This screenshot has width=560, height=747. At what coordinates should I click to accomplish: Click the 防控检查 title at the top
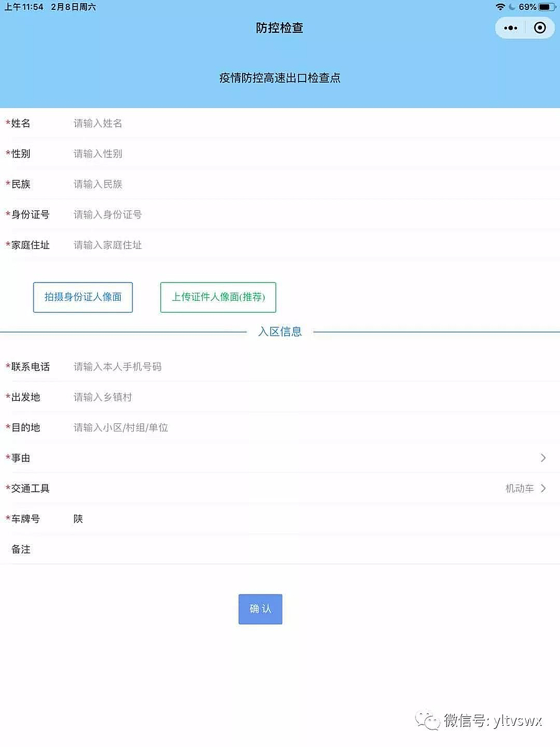coord(279,27)
